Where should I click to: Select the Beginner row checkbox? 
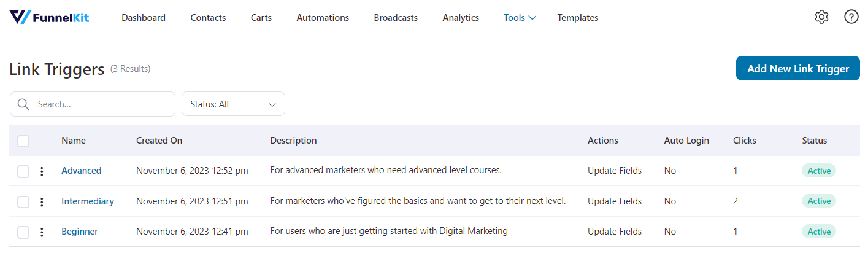tap(23, 232)
